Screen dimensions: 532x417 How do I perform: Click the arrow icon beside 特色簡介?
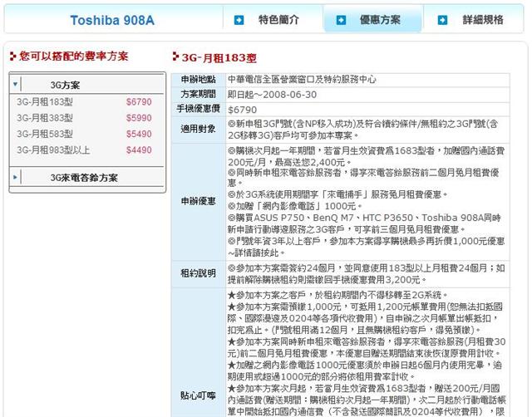pos(239,20)
